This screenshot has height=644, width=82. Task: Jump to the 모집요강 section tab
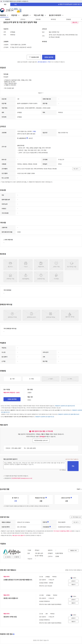coord(8,19)
